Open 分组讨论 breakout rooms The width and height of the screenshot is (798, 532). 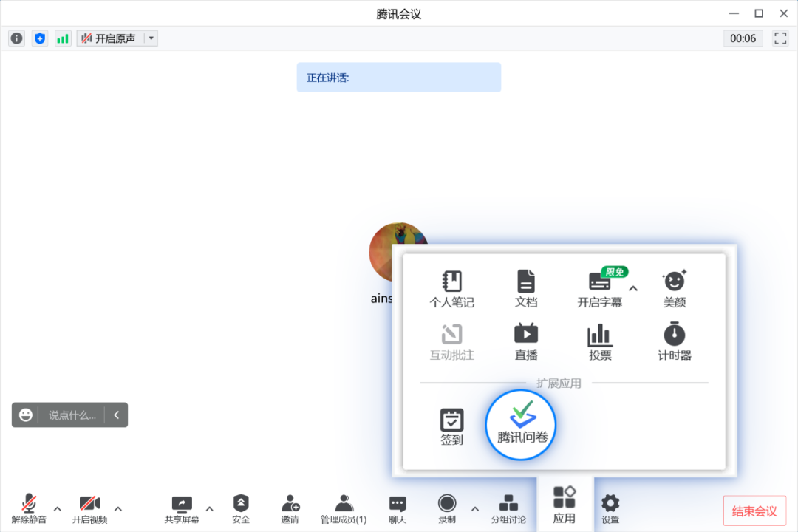[x=508, y=508]
